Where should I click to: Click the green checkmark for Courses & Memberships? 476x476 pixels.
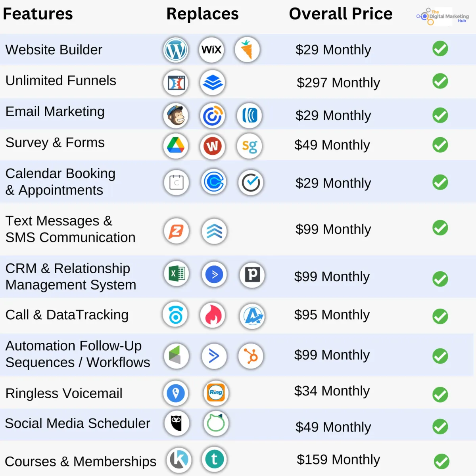click(441, 461)
